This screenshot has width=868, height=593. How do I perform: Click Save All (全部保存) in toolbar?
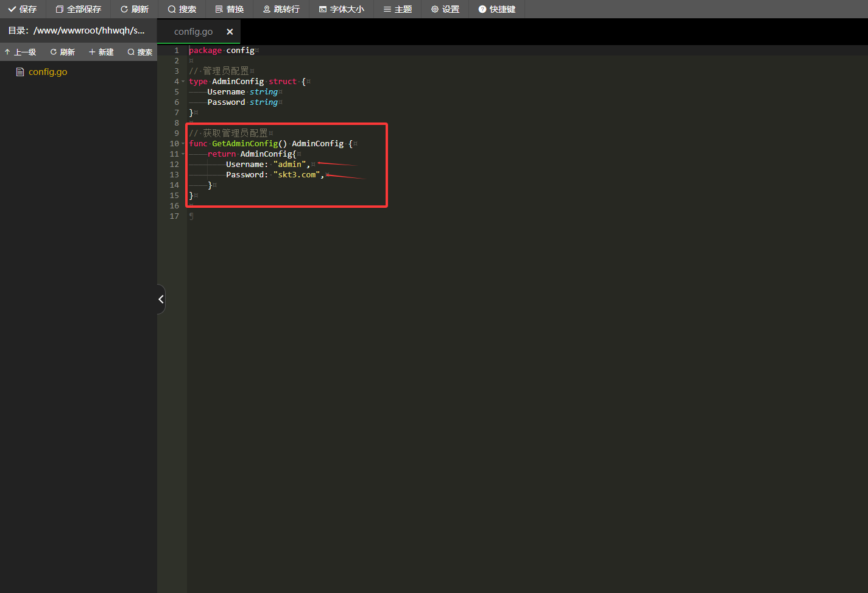point(79,9)
